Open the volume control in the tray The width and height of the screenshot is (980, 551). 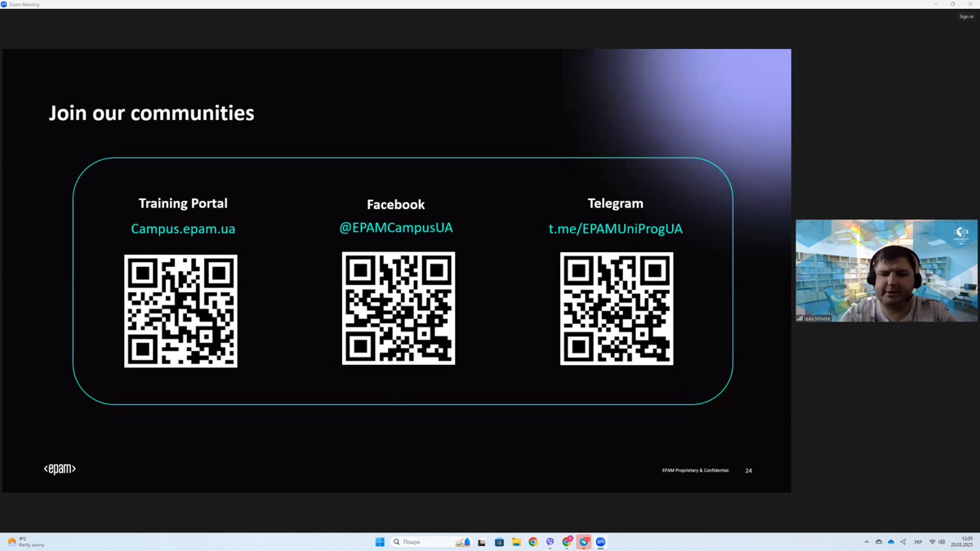942,542
